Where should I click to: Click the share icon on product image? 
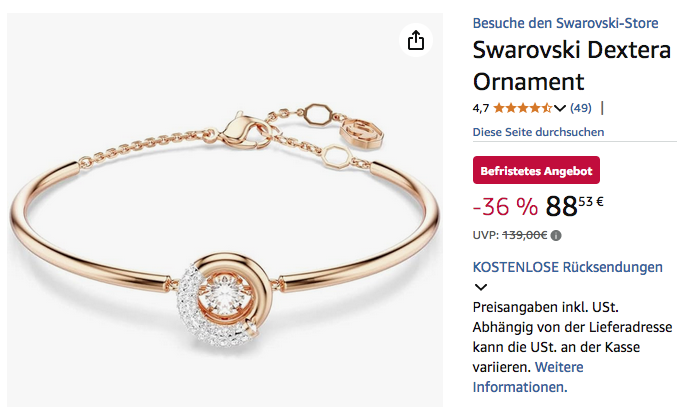click(x=416, y=40)
